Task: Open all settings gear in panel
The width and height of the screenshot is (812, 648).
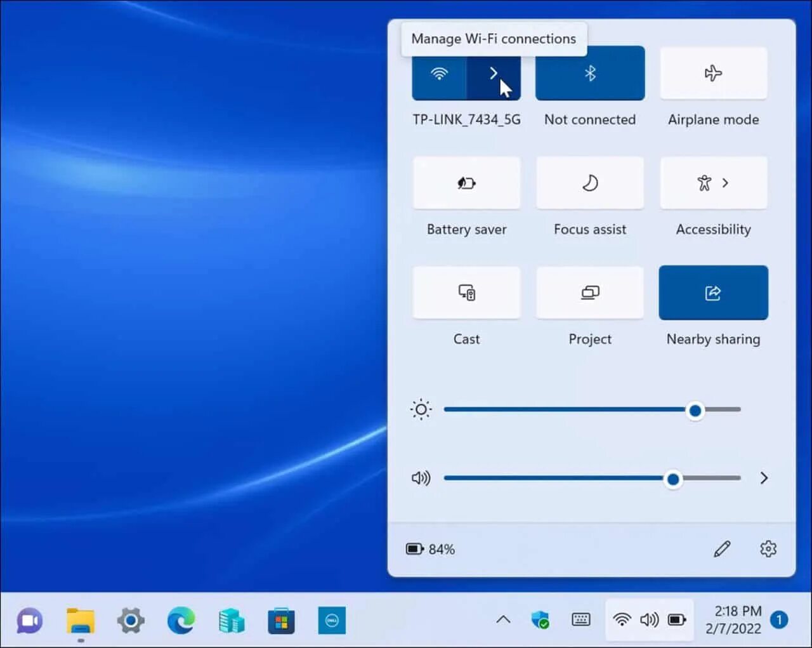Action: pyautogui.click(x=768, y=549)
